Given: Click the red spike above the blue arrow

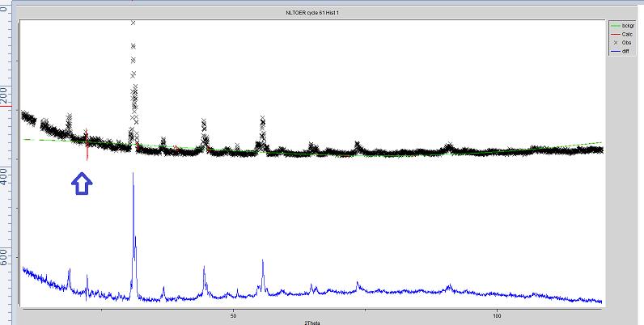Looking at the screenshot, I should (x=87, y=144).
